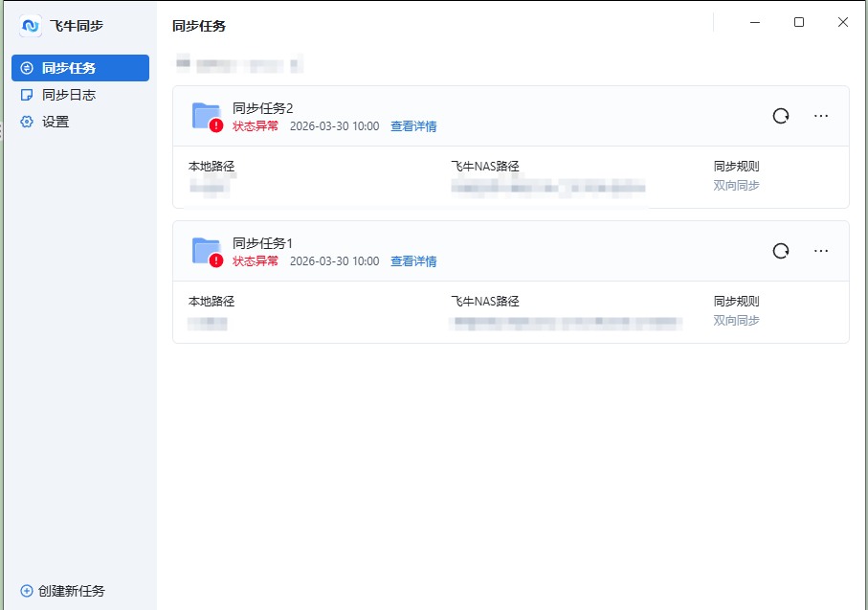Screen dimensions: 868x610
Task: Switch to 同步日志 in the sidebar
Action: pos(80,95)
